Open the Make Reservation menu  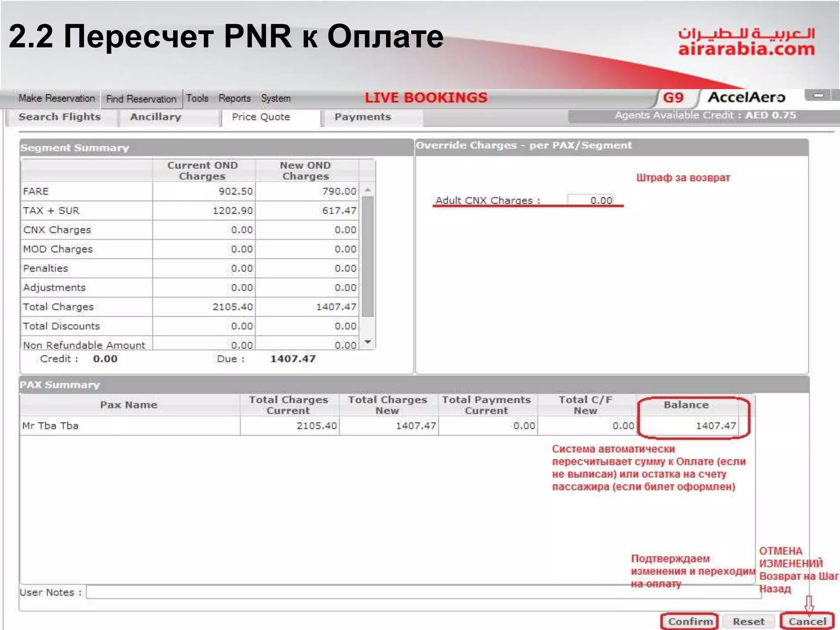57,98
